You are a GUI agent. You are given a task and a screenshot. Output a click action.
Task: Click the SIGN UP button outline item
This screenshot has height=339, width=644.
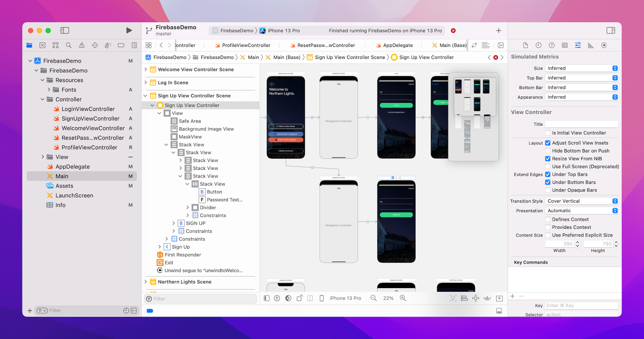[x=196, y=223]
